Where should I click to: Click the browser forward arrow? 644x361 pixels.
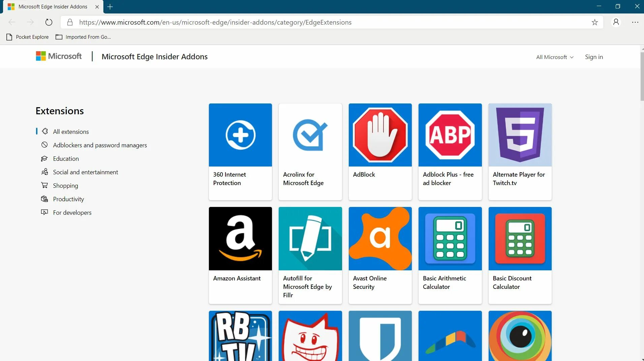(x=30, y=22)
